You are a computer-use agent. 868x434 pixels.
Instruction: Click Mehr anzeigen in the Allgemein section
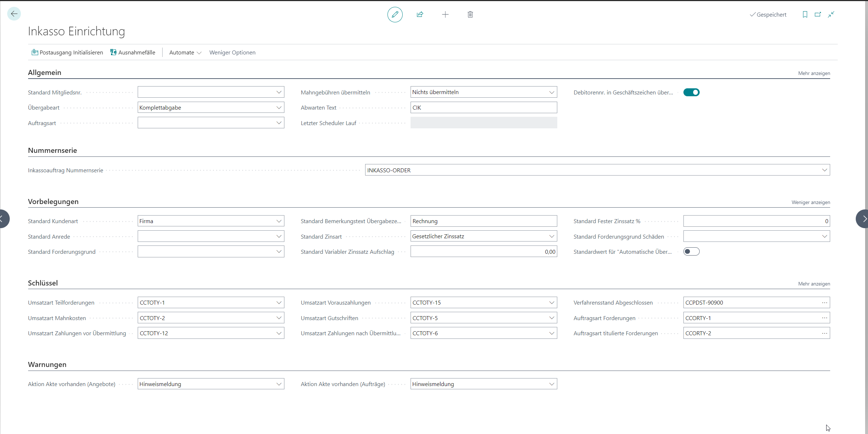pyautogui.click(x=814, y=74)
